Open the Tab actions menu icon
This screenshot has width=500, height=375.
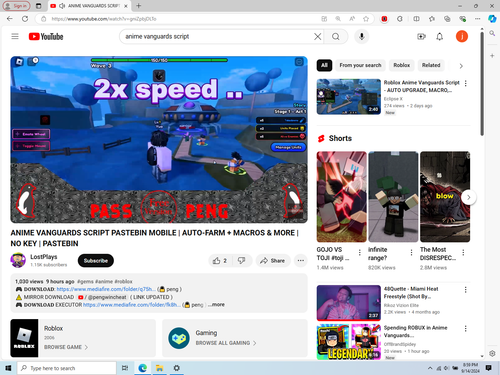pyautogui.click(x=39, y=6)
